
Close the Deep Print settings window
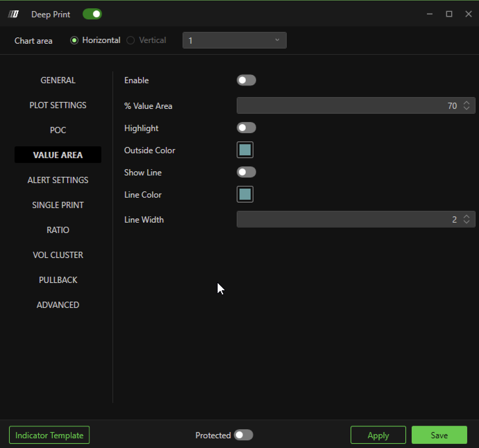tap(468, 14)
